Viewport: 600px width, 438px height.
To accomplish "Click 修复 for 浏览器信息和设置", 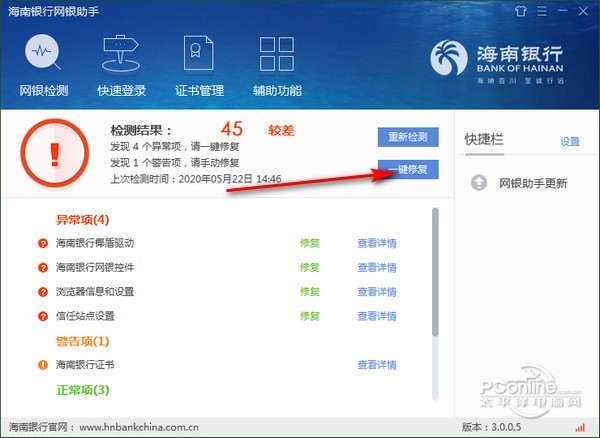I will [x=310, y=292].
